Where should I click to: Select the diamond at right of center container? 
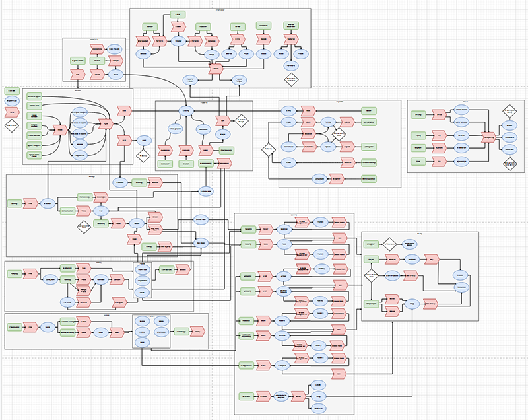click(242, 121)
